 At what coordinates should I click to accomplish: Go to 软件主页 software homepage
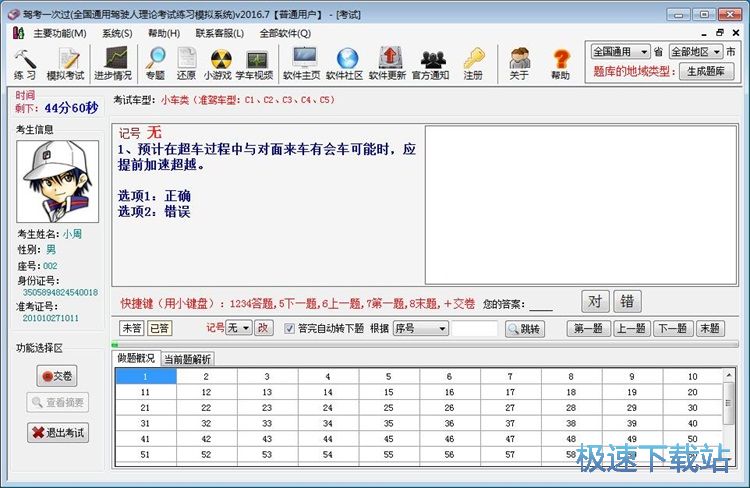pyautogui.click(x=302, y=64)
